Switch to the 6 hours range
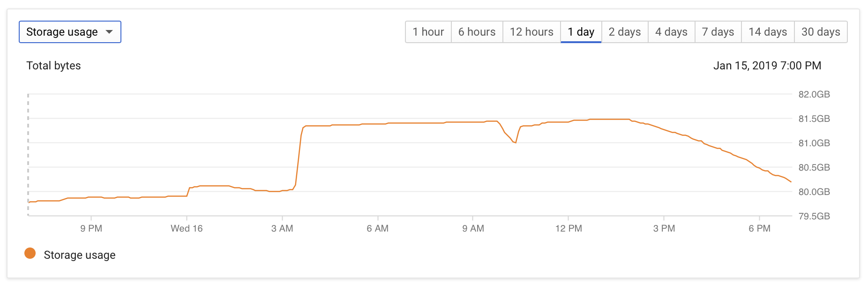 tap(477, 32)
